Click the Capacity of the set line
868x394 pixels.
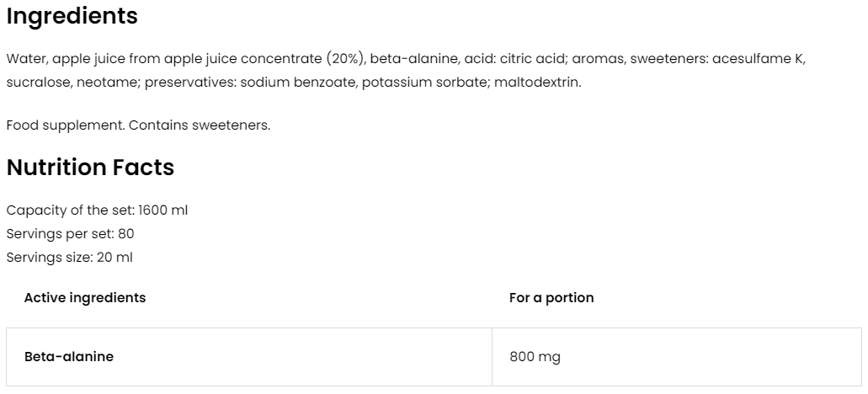[97, 210]
